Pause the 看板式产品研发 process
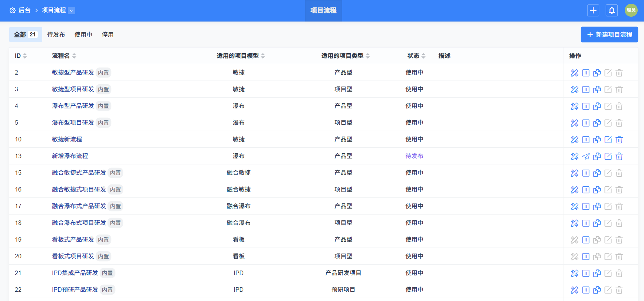 click(585, 240)
